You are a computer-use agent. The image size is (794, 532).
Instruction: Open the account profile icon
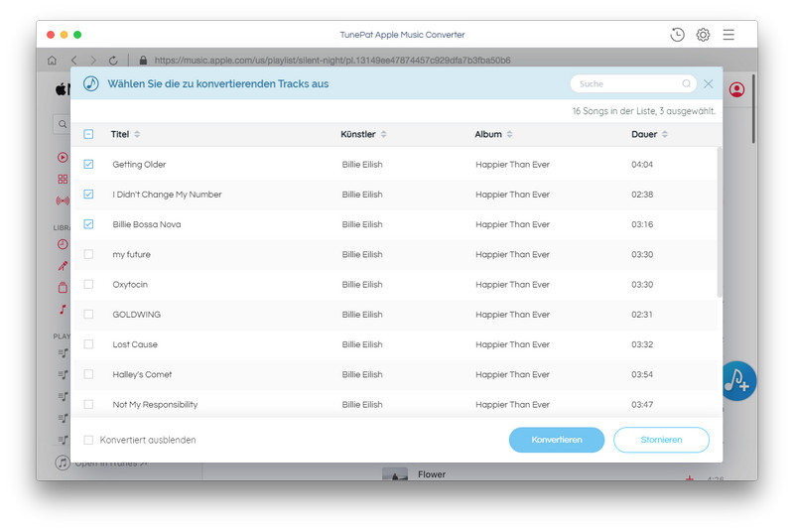tap(736, 89)
